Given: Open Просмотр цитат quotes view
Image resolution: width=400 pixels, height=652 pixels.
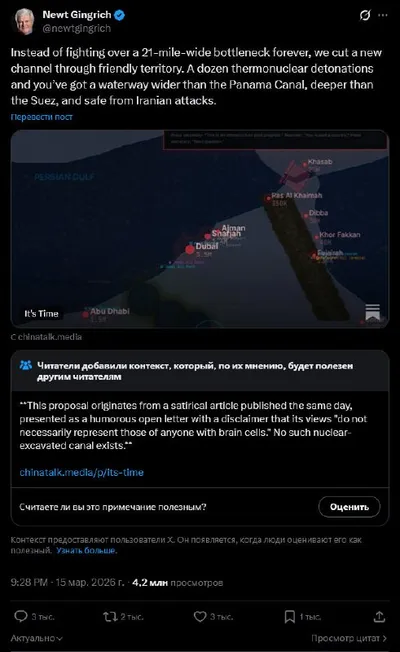Looking at the screenshot, I should pyautogui.click(x=349, y=638).
